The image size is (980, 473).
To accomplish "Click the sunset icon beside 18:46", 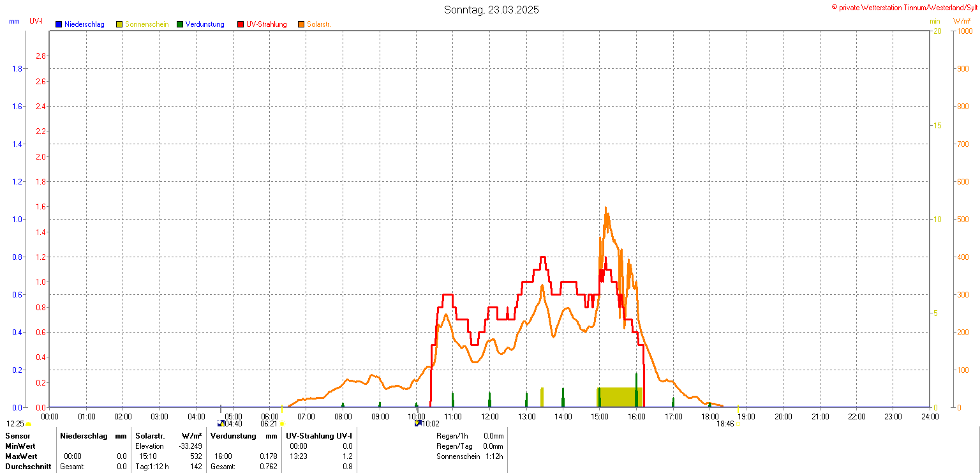I will click(738, 424).
